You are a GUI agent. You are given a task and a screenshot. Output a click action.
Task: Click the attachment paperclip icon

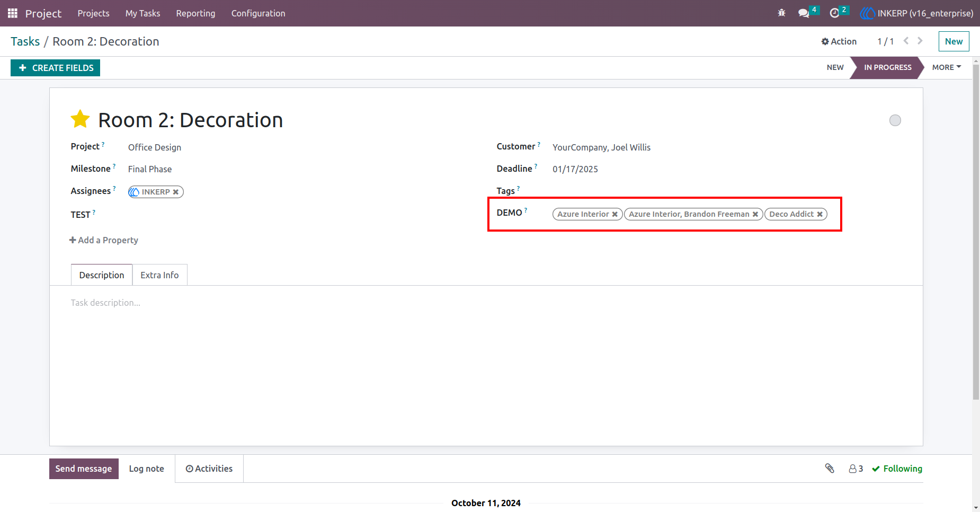830,468
